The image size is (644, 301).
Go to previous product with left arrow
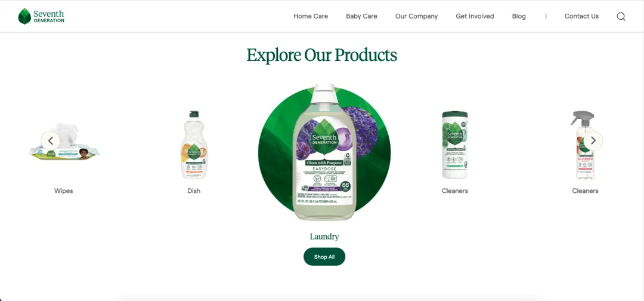(51, 140)
